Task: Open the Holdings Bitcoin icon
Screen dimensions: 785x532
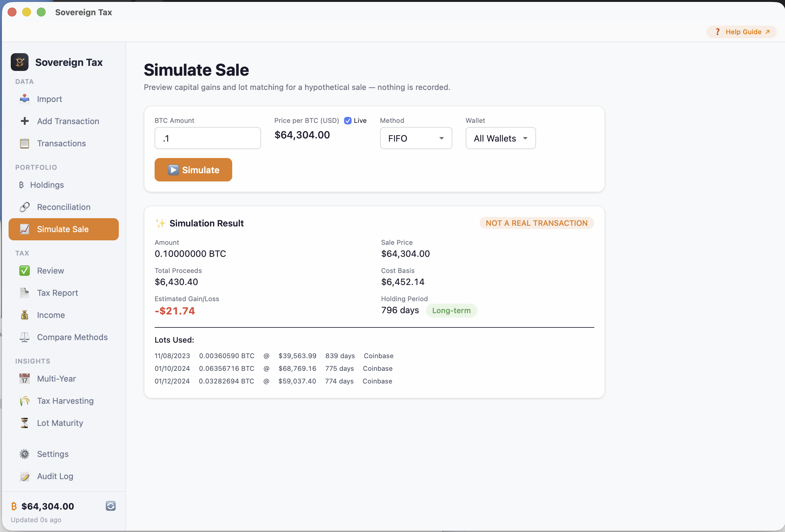Action: pyautogui.click(x=22, y=185)
